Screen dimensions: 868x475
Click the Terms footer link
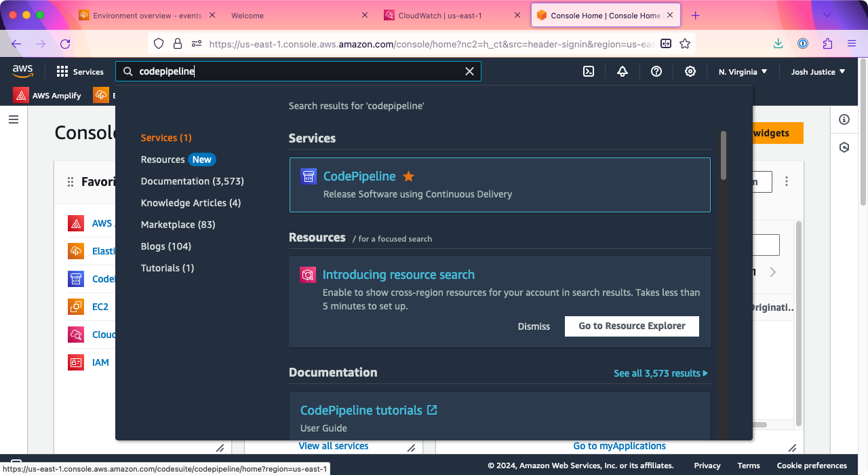tap(749, 465)
